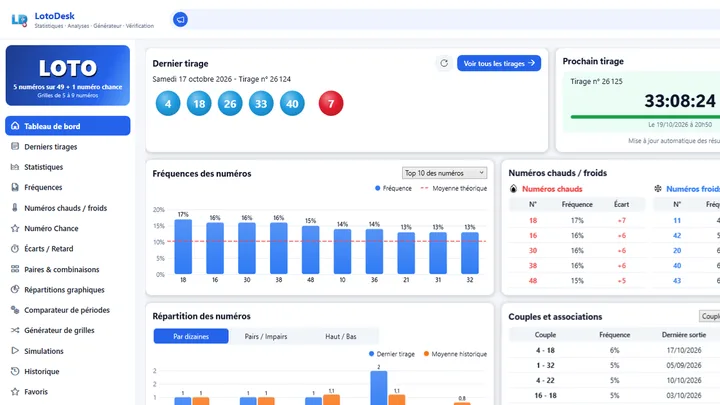Click hot number 16 in the table

tap(533, 236)
